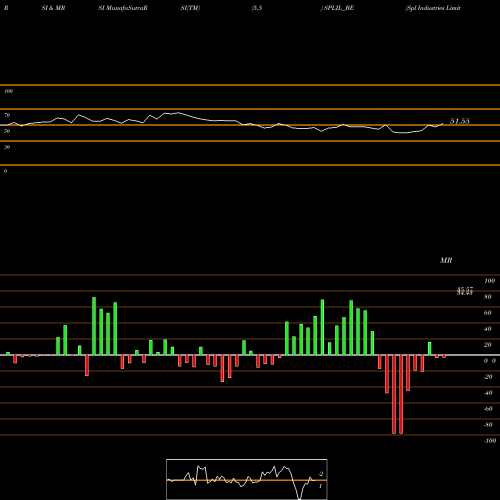Select the 'SI(TM)' header text
500x500 pixels.
190,8
